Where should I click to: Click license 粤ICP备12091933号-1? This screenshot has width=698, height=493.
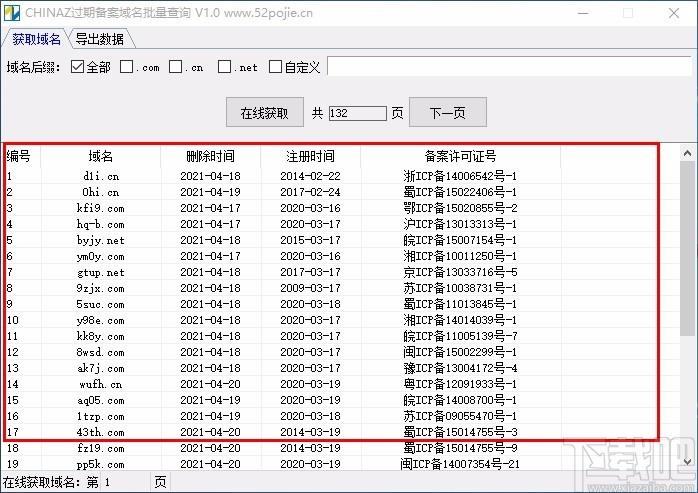460,385
